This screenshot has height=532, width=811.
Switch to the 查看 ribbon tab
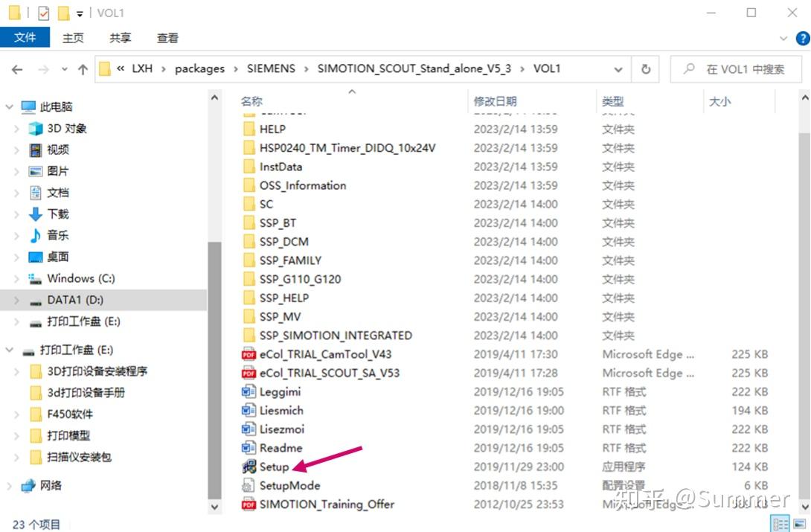[x=167, y=37]
